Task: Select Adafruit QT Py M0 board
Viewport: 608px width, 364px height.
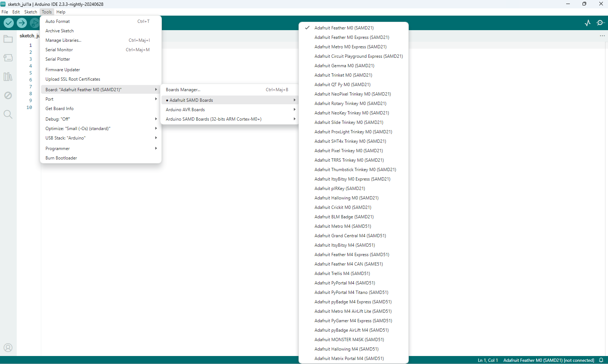Action: [353, 85]
